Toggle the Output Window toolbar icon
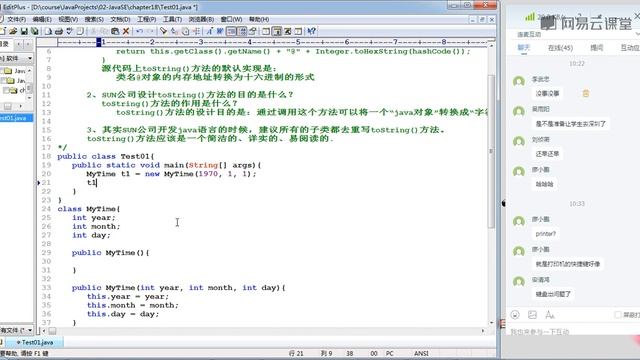Screen dimensions: 640x360 [x=277, y=31]
